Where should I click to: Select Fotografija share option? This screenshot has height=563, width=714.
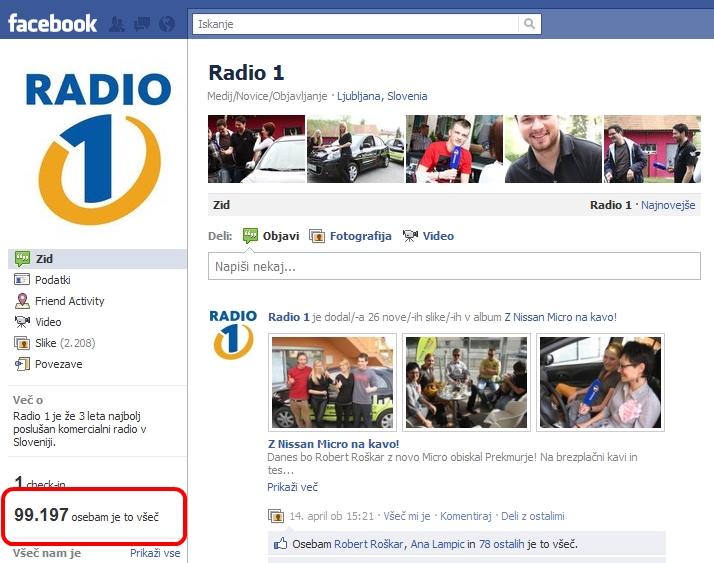pos(361,236)
